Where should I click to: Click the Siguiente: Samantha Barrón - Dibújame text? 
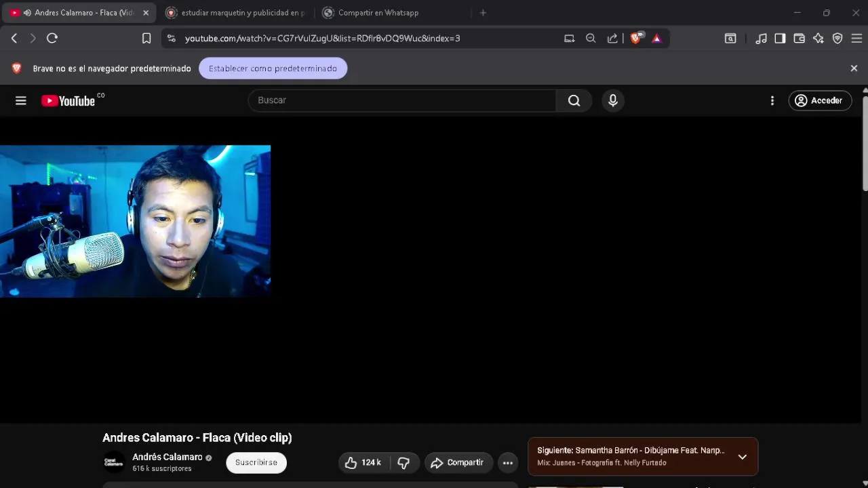[x=631, y=450]
